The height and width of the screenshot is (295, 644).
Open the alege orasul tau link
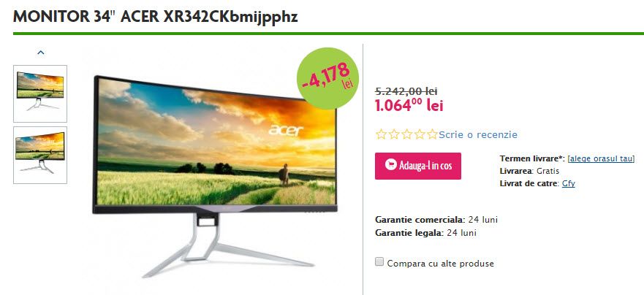(x=601, y=158)
